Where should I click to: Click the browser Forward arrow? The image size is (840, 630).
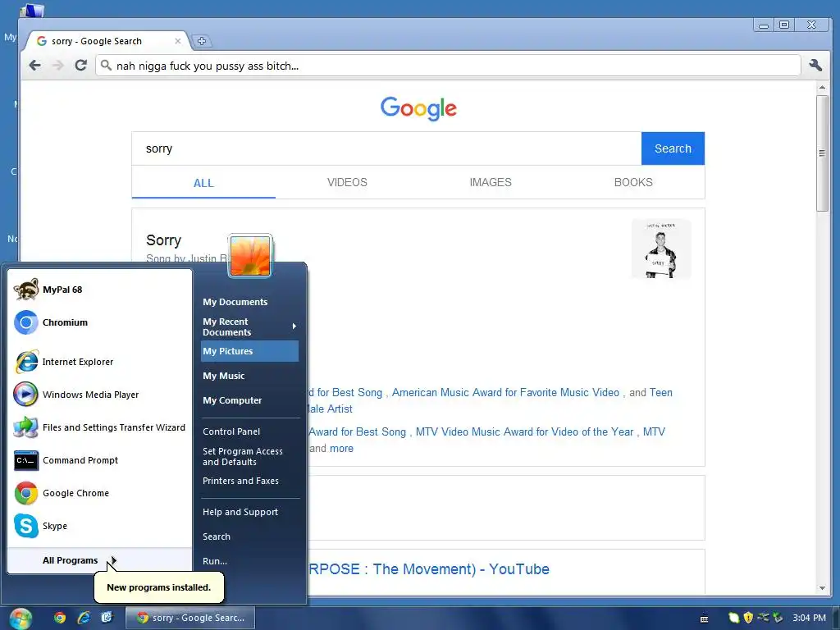[x=58, y=66]
